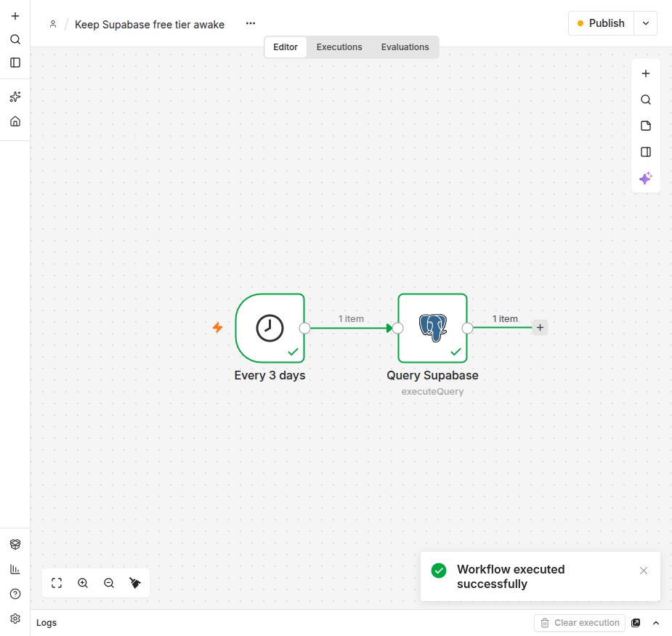Toggle the sidebar panel icon on the left
This screenshot has width=672, height=636.
(15, 63)
